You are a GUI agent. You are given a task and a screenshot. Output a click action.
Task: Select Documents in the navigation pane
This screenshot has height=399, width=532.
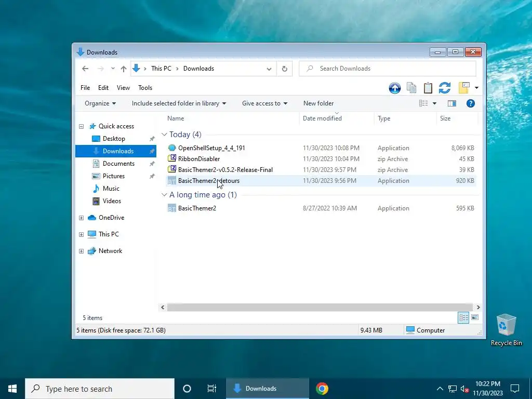[x=118, y=164]
